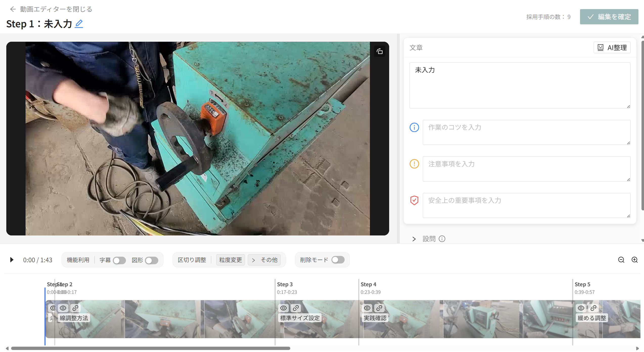This screenshot has height=352, width=644.
Task: Click the info icon next to 設問
Action: coord(442,239)
